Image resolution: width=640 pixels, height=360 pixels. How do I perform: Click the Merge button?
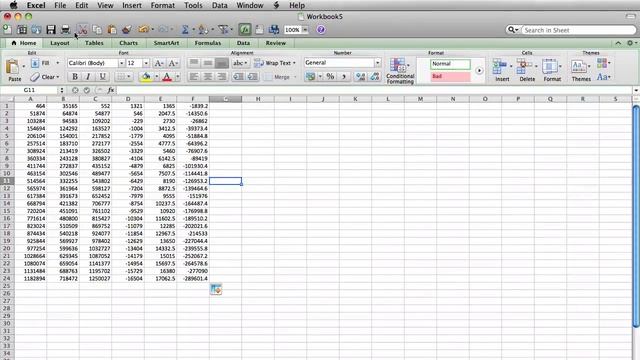pyautogui.click(x=278, y=77)
